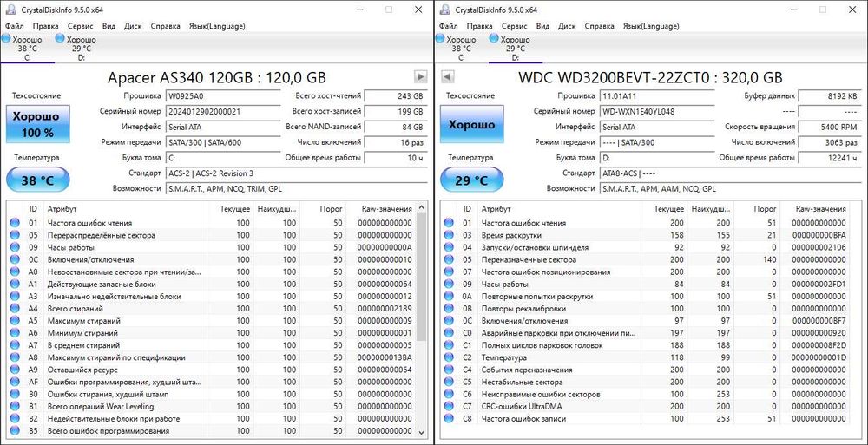
Task: Click CrystalDiskInfo app icon in left window title bar
Action: pos(10,10)
